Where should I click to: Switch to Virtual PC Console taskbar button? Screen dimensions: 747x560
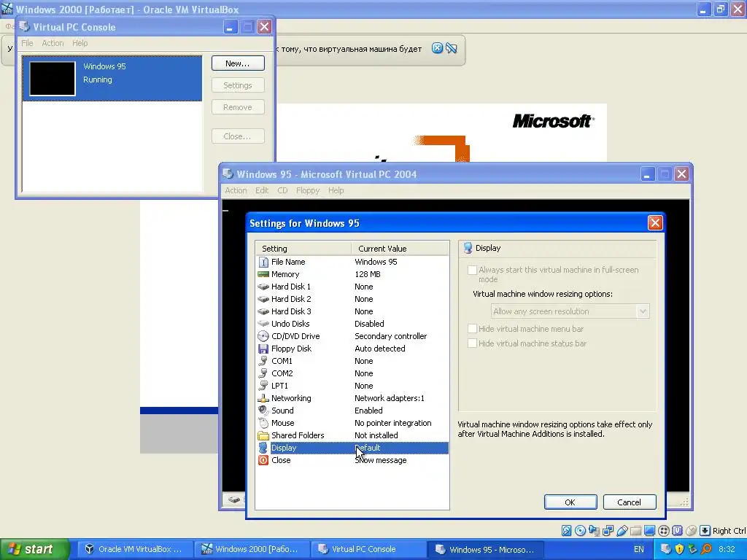point(368,549)
